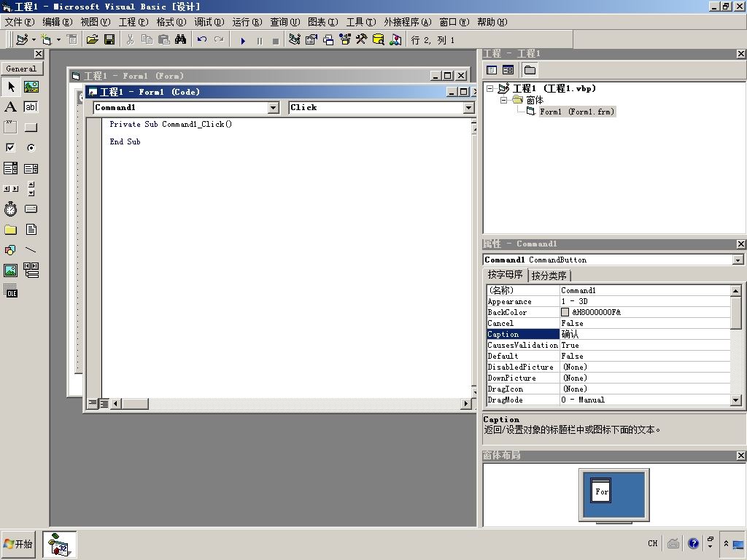The height and width of the screenshot is (560, 747).
Task: Open the 视图(V) menu
Action: 96,22
